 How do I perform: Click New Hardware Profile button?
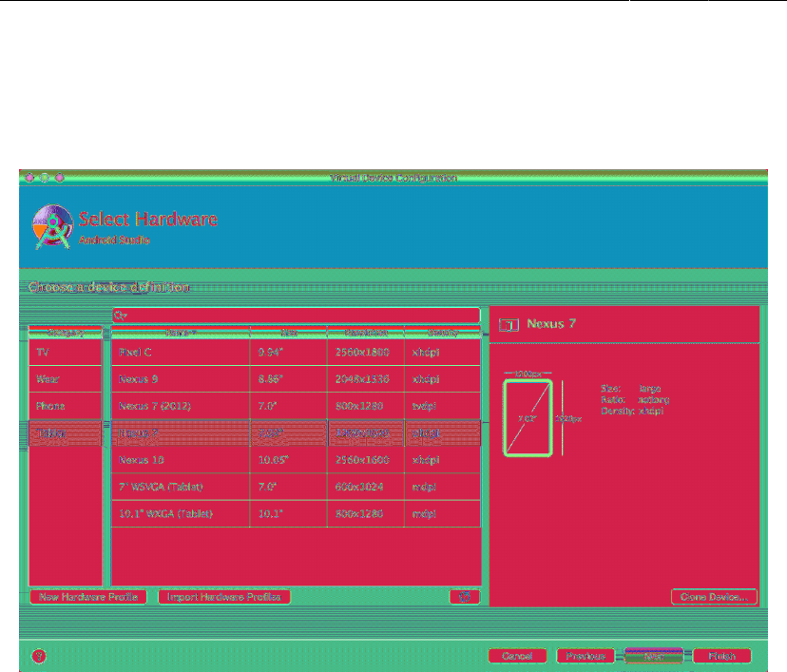(88, 597)
